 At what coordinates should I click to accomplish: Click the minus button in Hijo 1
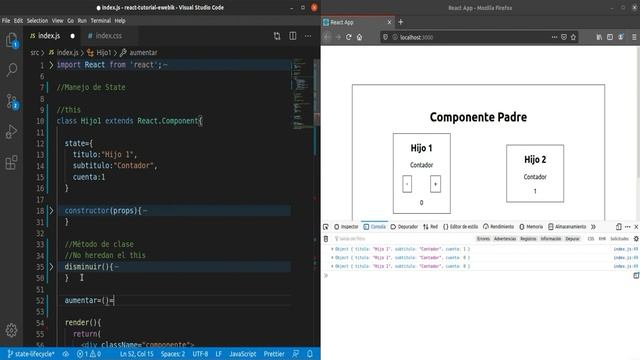[407, 184]
